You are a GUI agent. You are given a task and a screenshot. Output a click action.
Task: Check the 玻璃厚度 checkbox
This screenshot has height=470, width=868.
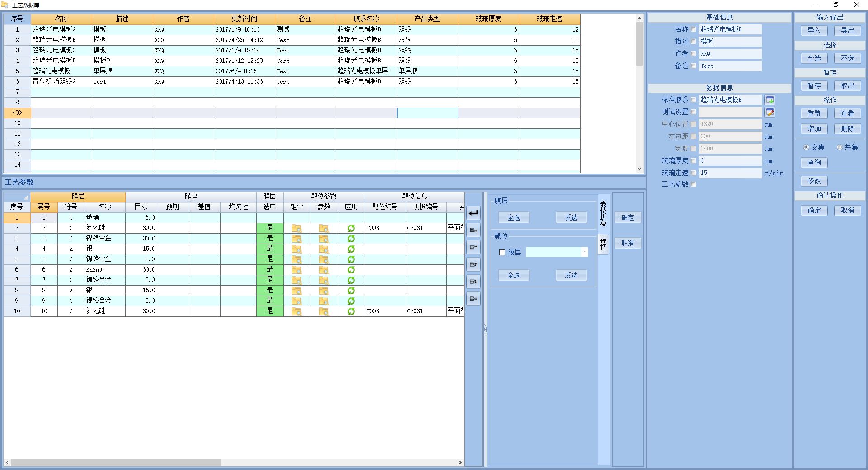click(x=693, y=161)
